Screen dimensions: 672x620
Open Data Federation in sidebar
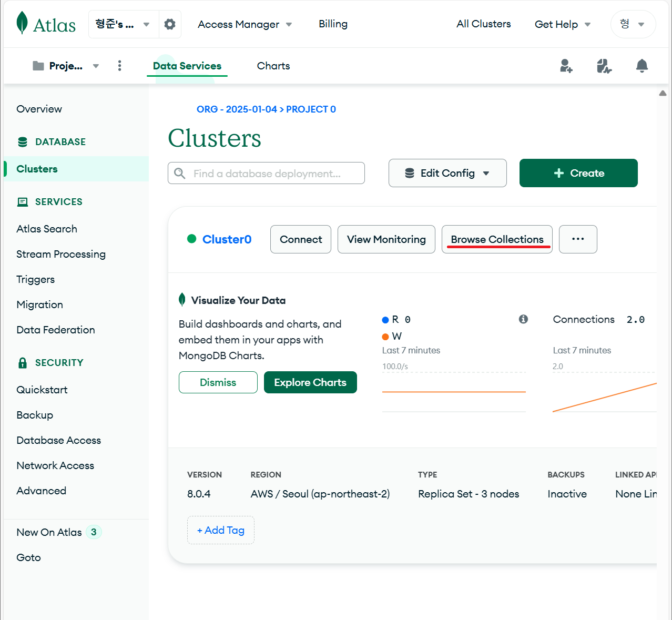[x=56, y=330]
